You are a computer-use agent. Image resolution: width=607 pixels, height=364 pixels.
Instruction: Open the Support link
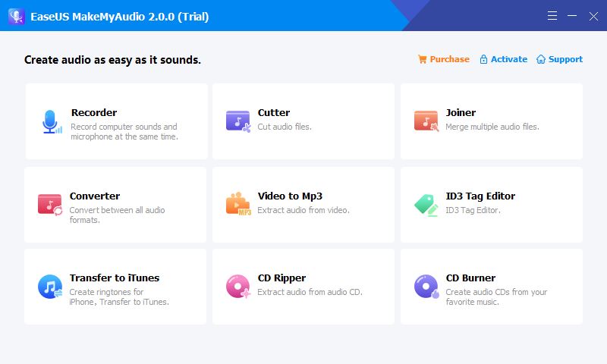565,59
